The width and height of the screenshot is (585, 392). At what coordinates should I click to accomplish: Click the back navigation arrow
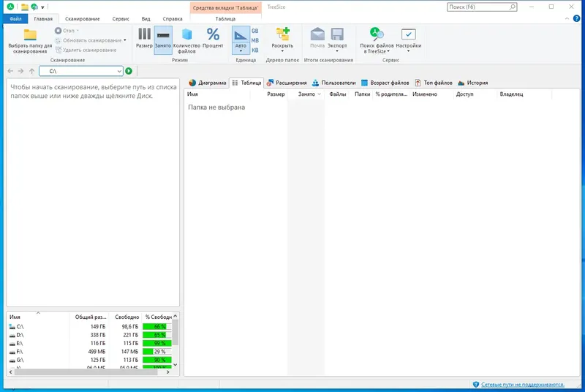pyautogui.click(x=10, y=71)
